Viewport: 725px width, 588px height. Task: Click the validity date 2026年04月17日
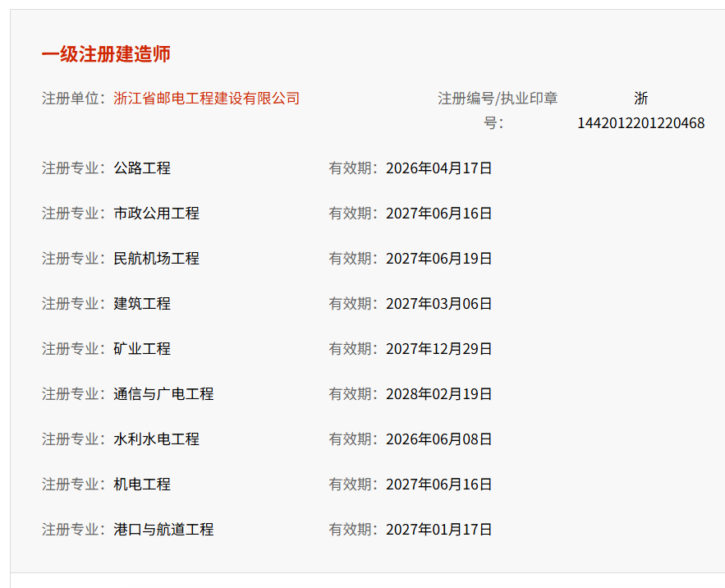click(x=438, y=168)
